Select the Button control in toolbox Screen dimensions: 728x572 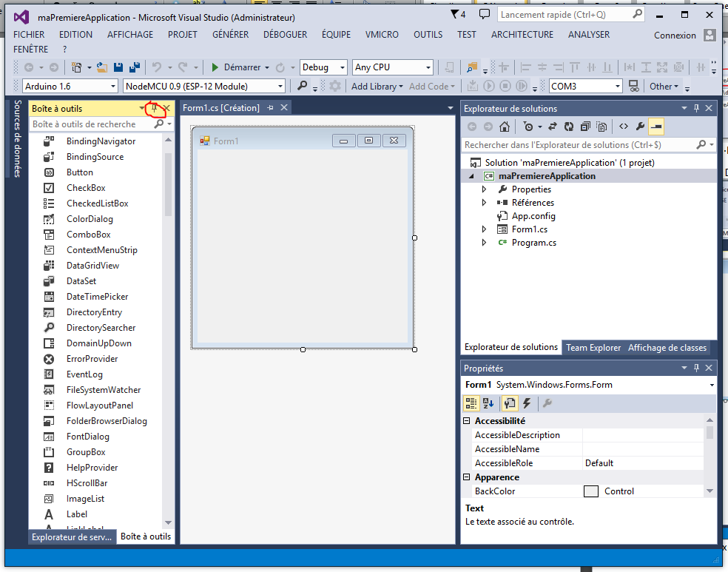[x=80, y=172]
